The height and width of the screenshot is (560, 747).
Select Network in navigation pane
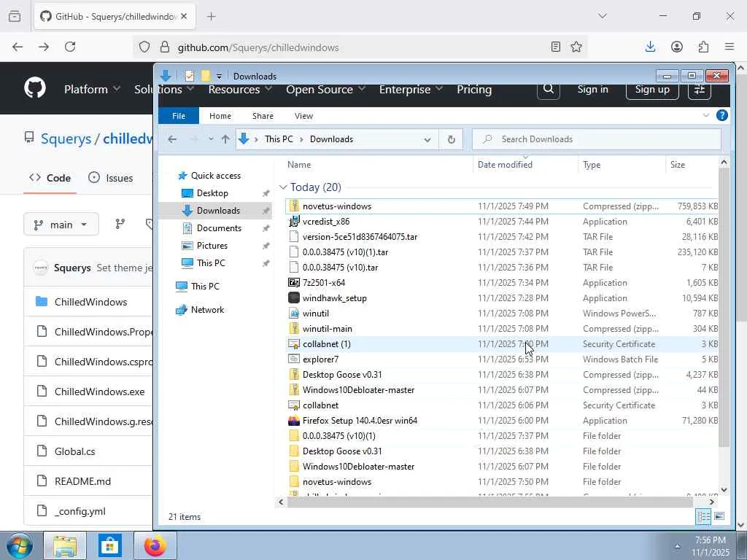(207, 309)
